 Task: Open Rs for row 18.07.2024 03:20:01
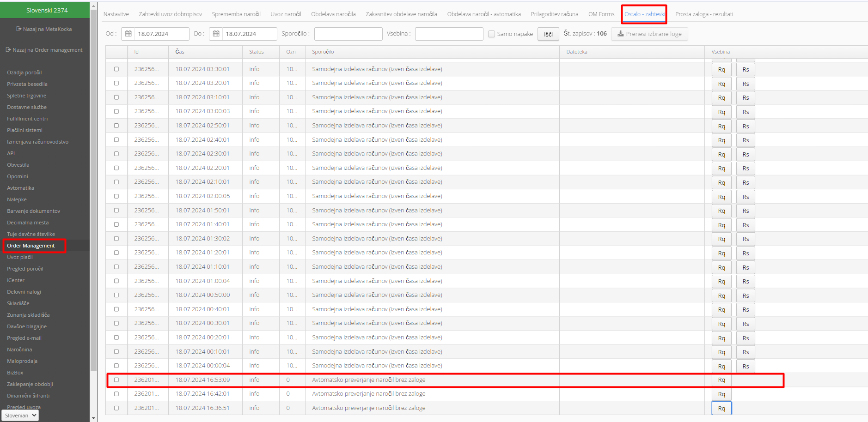point(746,84)
